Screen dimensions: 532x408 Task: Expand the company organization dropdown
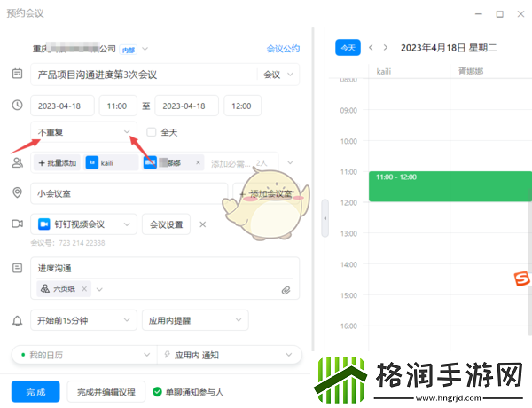145,49
